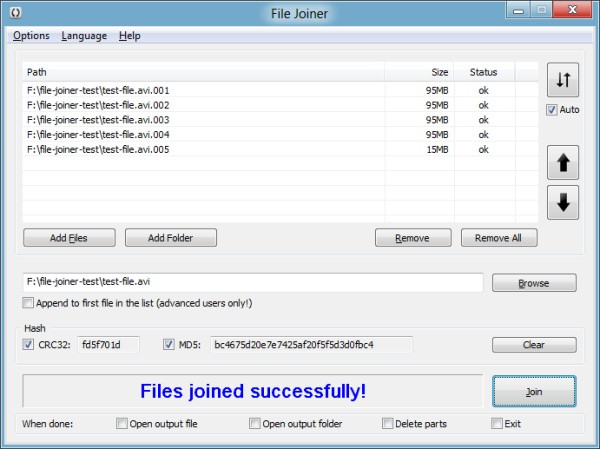Click the MD5 hash value field
The image size is (600, 449).
coord(311,345)
